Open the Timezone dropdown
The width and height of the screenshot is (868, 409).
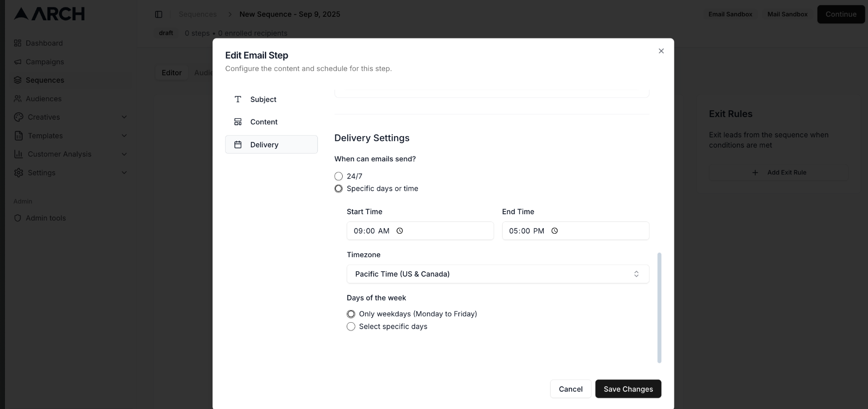tap(497, 274)
